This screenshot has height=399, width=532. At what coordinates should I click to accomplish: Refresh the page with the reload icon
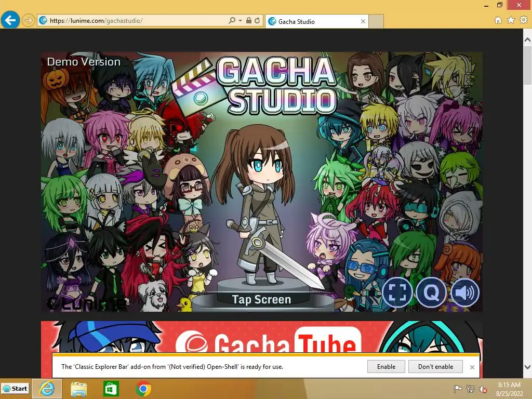click(x=257, y=20)
